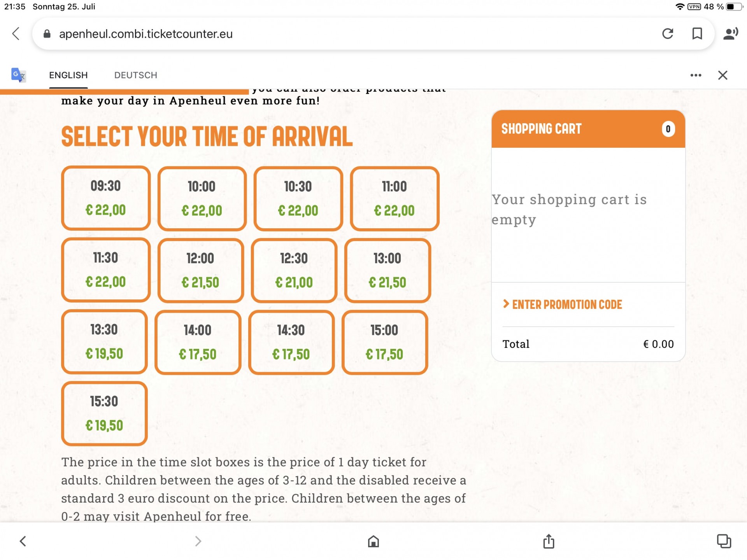Tap the browser back arrow beside the address bar
Viewport: 747px width, 560px height.
point(16,34)
